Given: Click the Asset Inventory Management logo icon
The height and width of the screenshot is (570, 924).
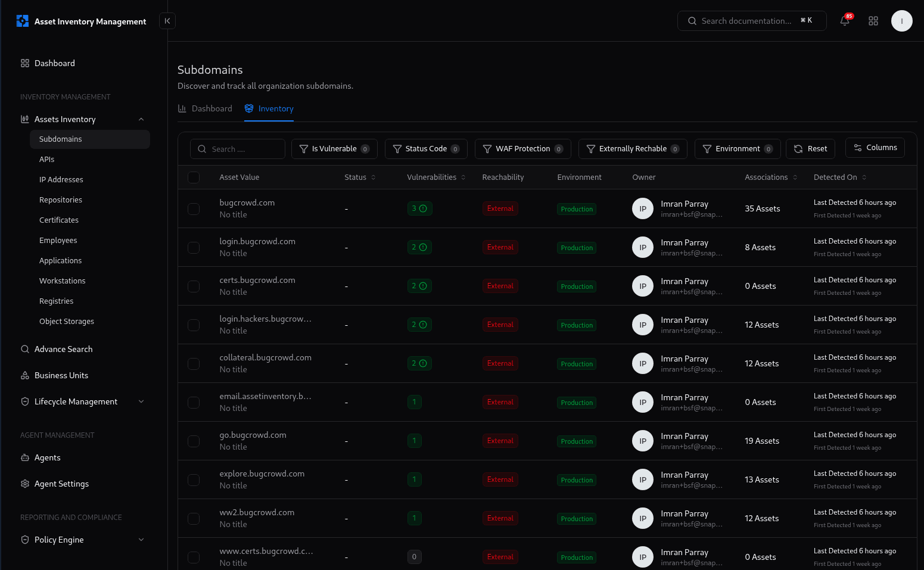Looking at the screenshot, I should tap(23, 21).
